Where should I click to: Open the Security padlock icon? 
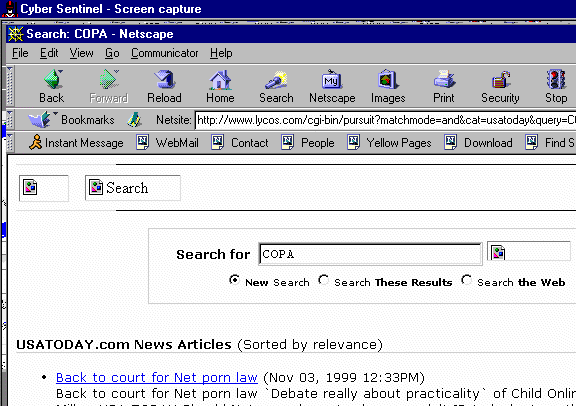pyautogui.click(x=500, y=80)
